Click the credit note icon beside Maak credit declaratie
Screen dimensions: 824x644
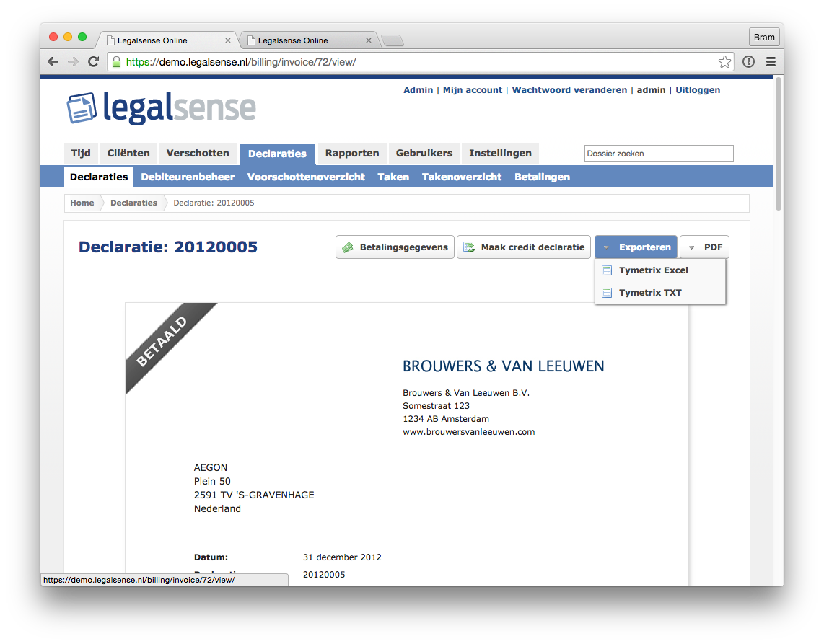pyautogui.click(x=469, y=247)
